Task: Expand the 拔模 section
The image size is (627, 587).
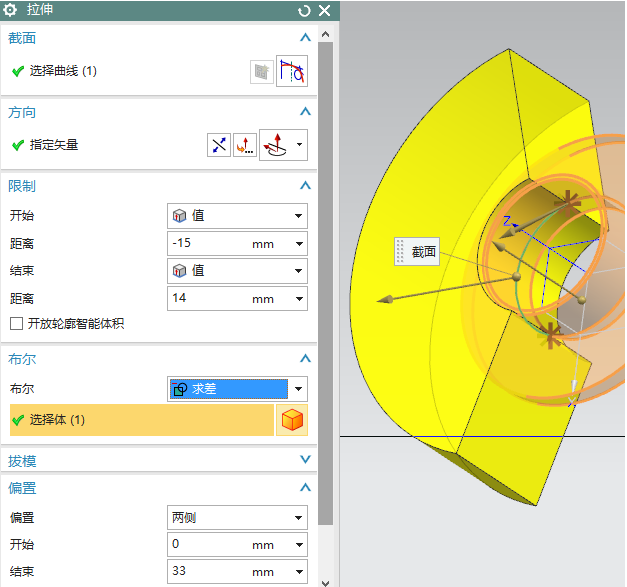Action: 305,460
